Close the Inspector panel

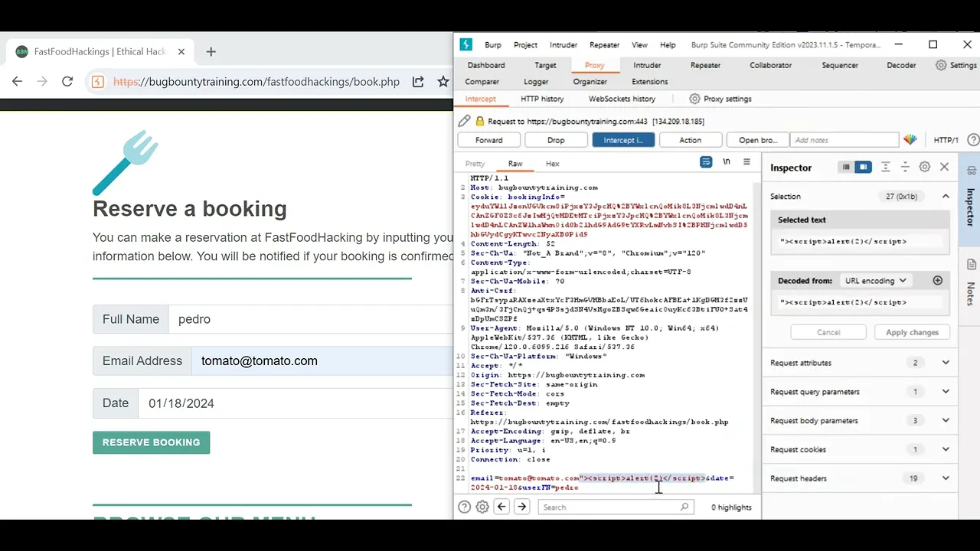click(944, 167)
